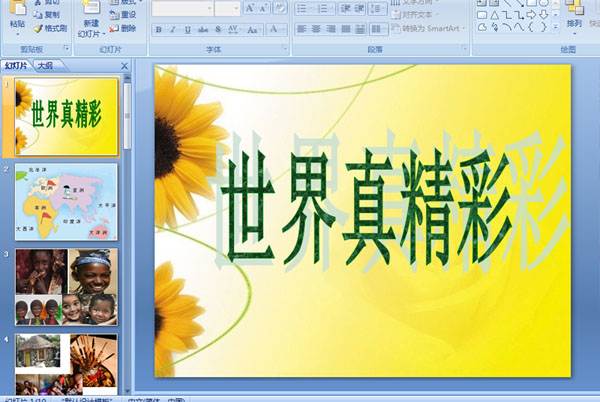Select the right brace shape

[x=543, y=27]
